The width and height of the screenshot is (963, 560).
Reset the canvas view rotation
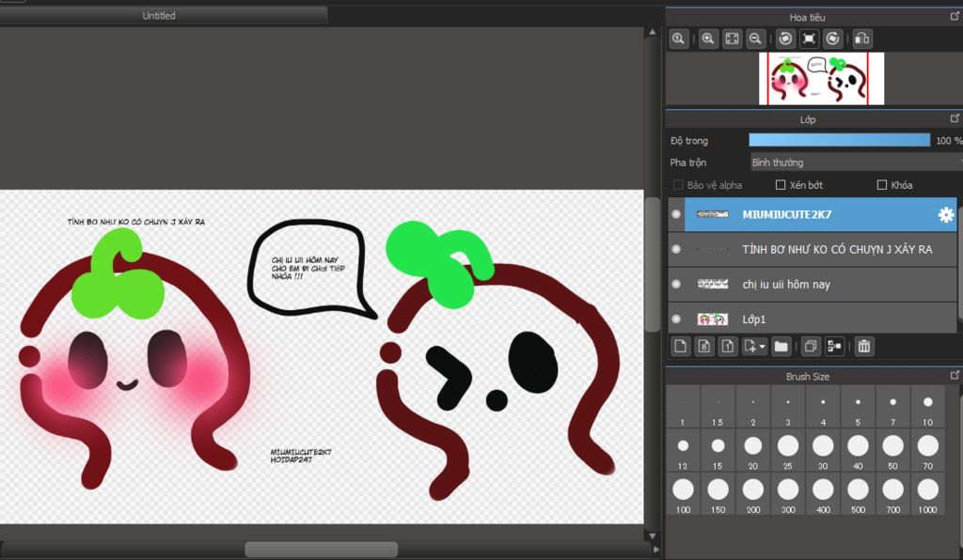[x=809, y=39]
